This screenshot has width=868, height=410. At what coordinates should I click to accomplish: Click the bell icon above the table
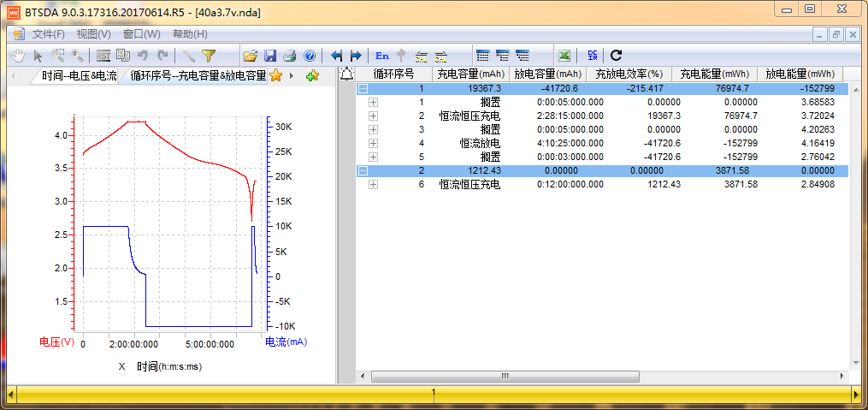tap(346, 73)
